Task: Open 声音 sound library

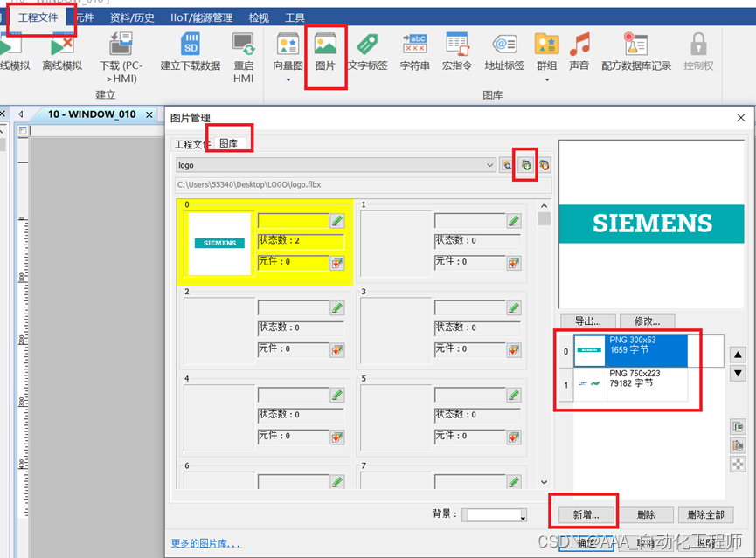Action: (579, 52)
